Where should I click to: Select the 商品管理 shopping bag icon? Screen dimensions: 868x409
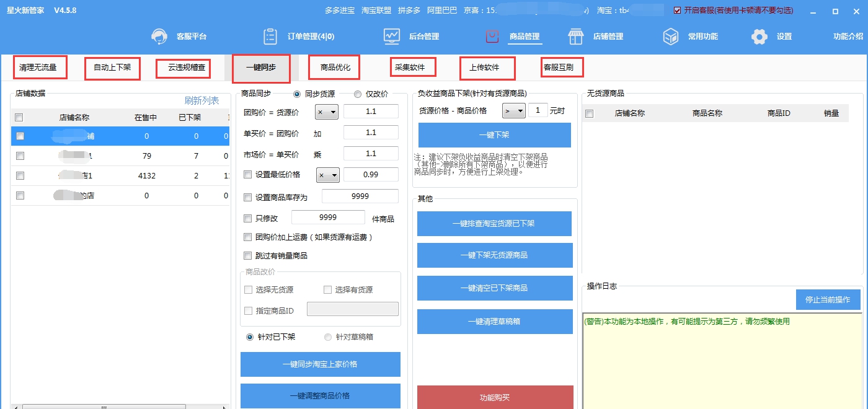493,36
